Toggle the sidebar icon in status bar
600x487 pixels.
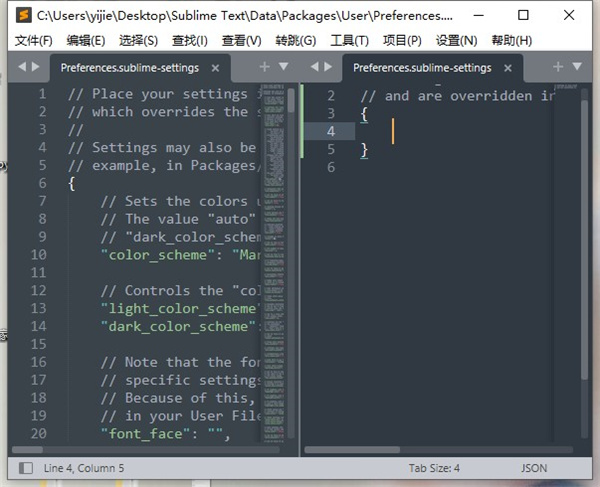[x=25, y=468]
